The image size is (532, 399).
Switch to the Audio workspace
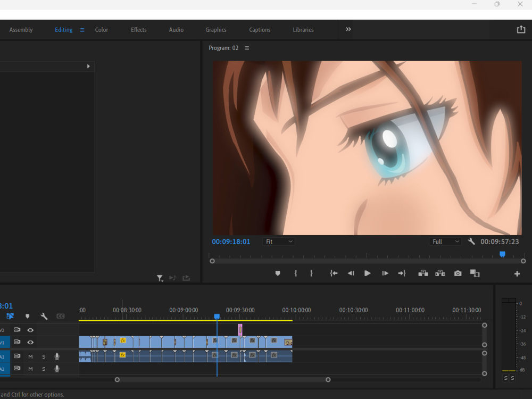coord(176,30)
